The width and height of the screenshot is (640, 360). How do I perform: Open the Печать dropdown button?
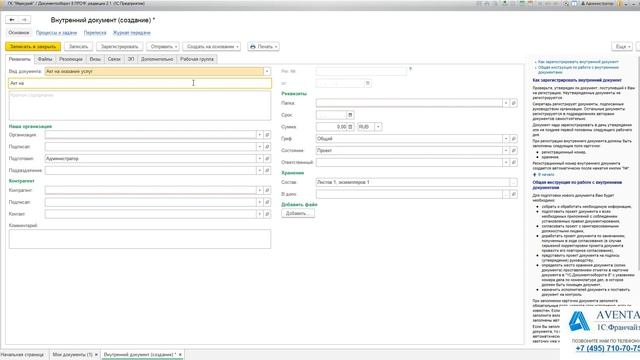[x=263, y=47]
